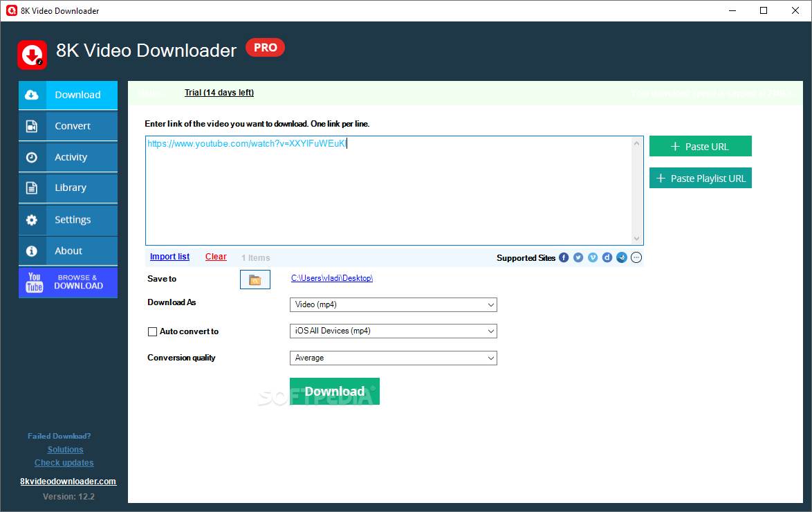Show more supported sites via ellipsis icon

pyautogui.click(x=636, y=257)
